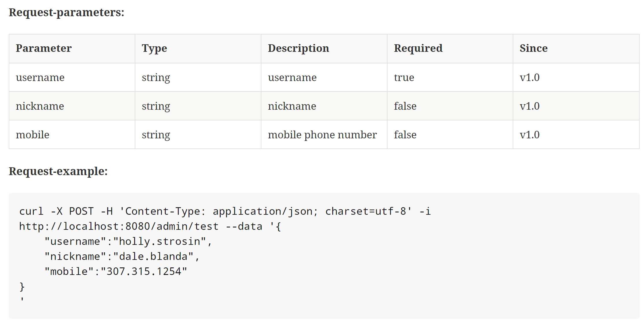Click the 307.315.1254 mobile value
The height and width of the screenshot is (325, 644).
(x=144, y=271)
